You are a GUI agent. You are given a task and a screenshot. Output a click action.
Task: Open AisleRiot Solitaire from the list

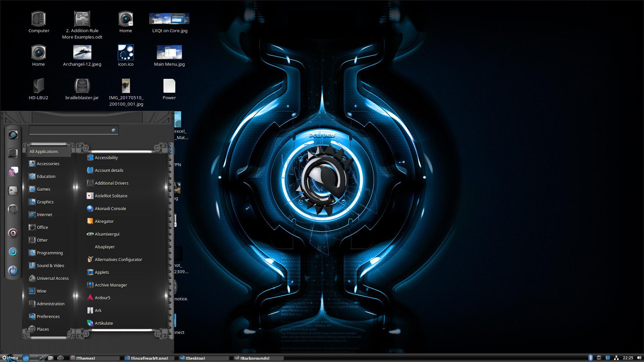(111, 196)
